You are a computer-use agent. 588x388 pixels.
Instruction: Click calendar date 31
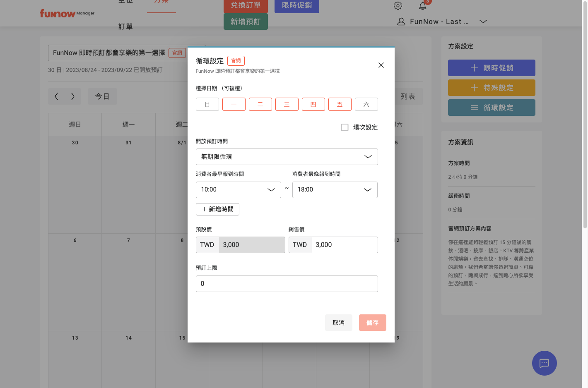(129, 143)
